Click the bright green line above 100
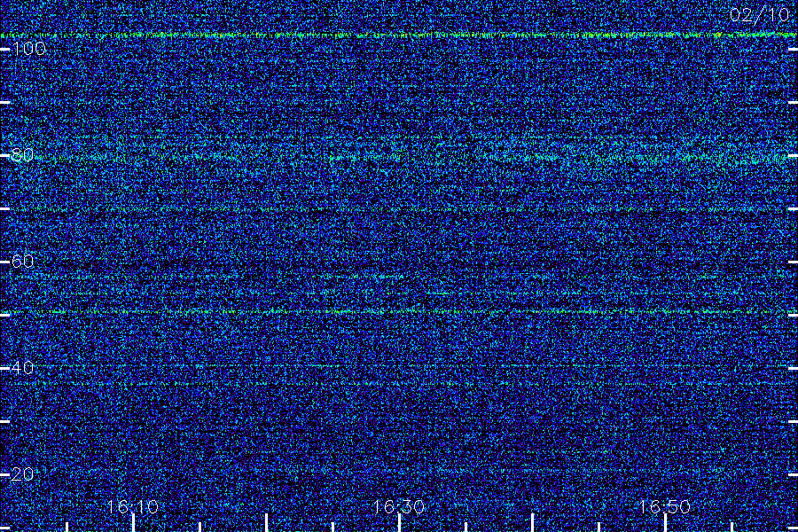 [x=399, y=35]
